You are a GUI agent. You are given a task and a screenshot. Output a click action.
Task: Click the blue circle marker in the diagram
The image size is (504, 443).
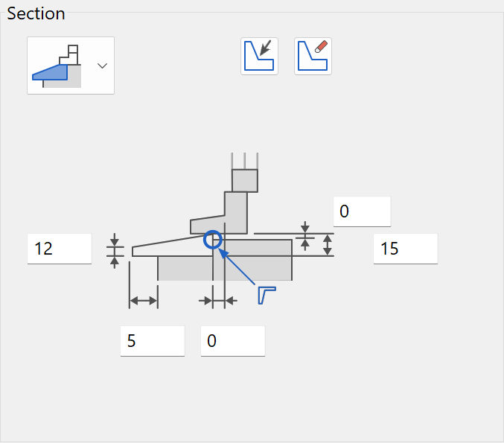pos(213,240)
